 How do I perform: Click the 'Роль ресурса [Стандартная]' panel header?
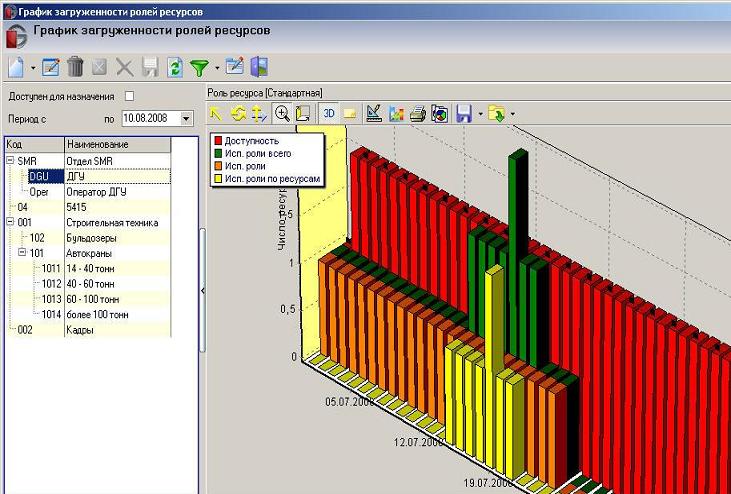coord(265,93)
